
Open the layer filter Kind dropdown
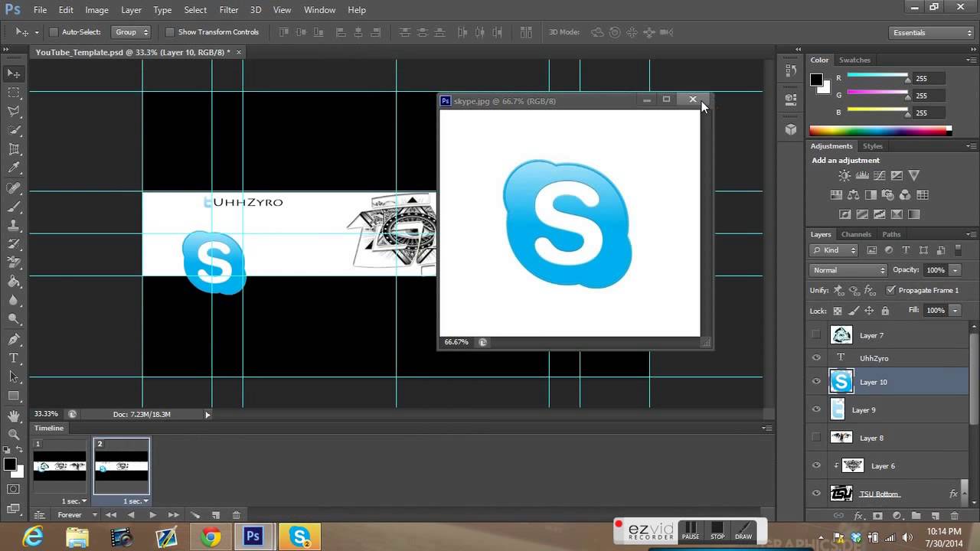835,250
